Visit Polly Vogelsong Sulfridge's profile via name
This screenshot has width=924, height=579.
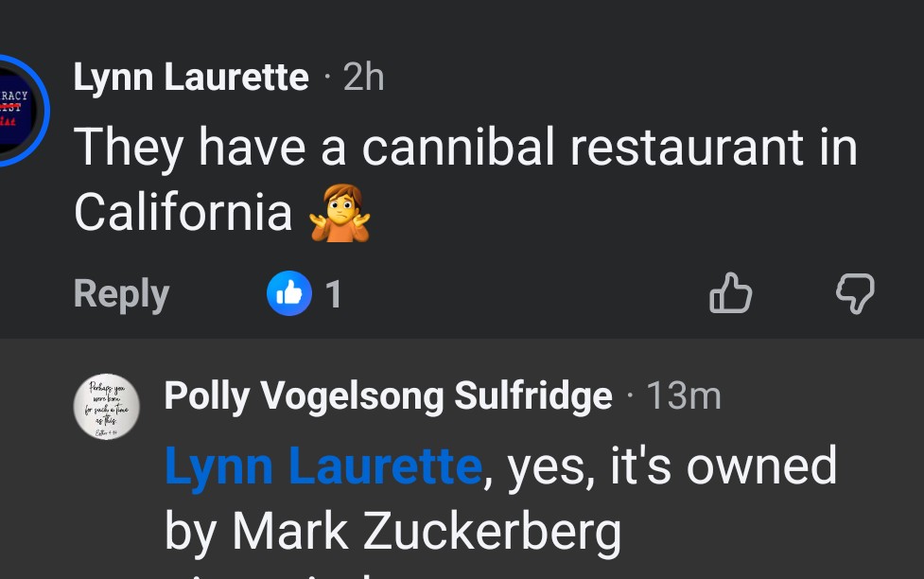point(388,395)
